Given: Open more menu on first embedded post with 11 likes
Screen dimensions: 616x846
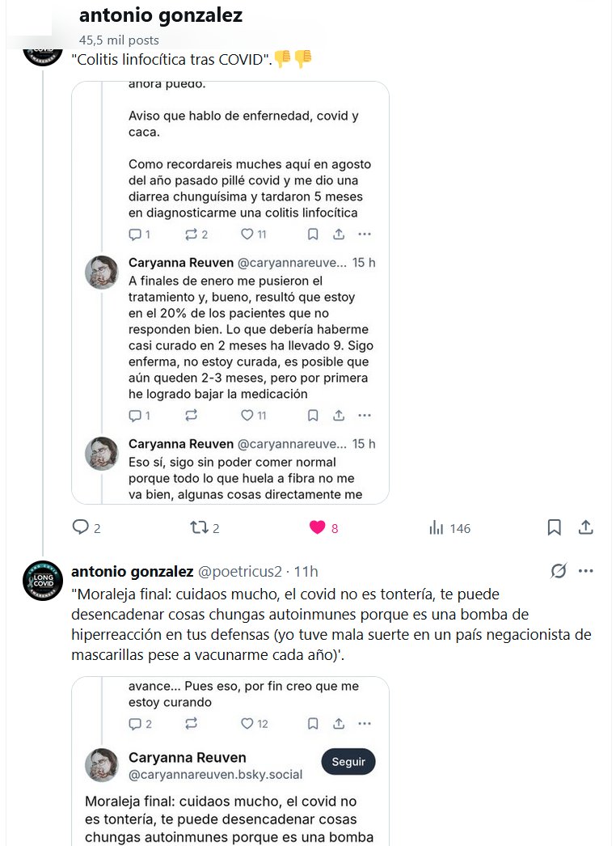Looking at the screenshot, I should (x=365, y=235).
